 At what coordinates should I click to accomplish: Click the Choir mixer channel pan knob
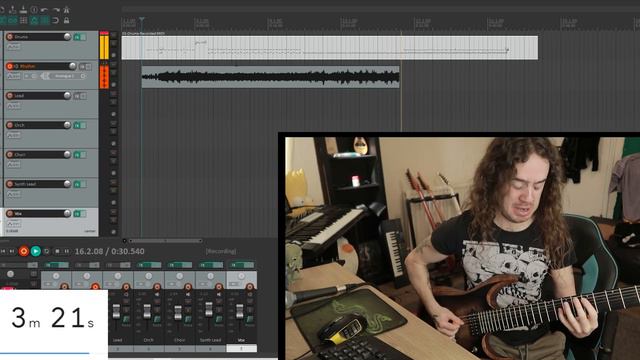coord(180,277)
